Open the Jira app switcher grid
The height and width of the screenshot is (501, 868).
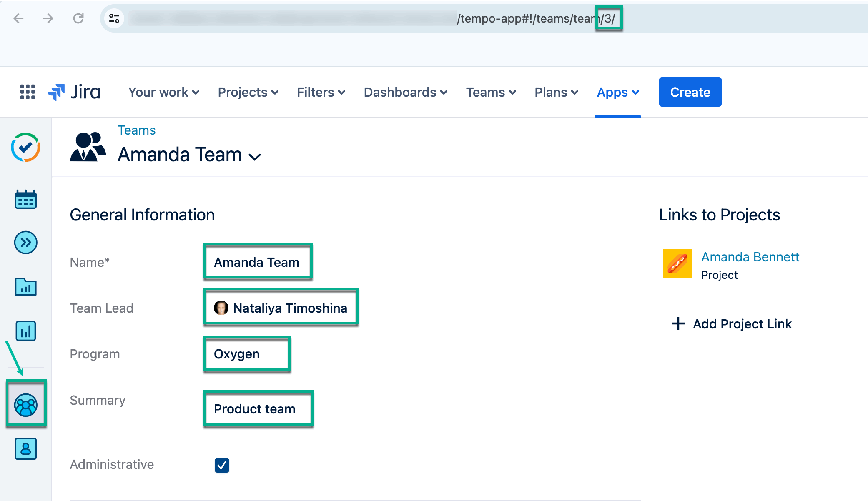(x=28, y=92)
